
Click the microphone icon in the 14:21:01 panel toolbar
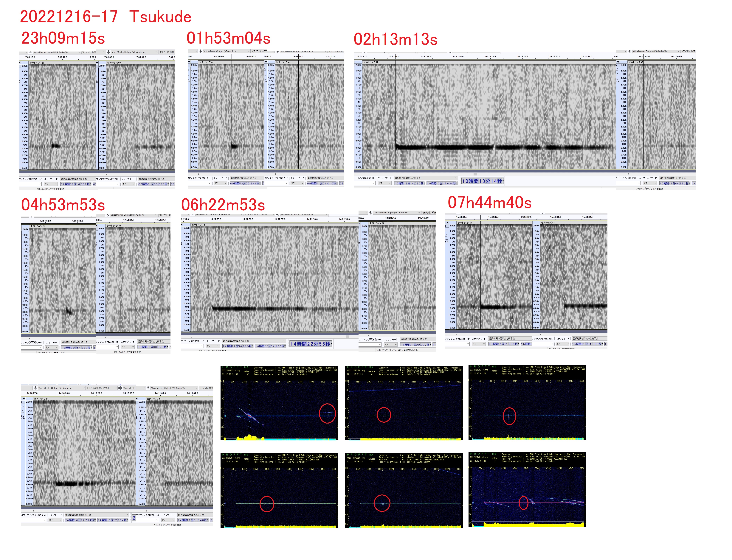370,212
